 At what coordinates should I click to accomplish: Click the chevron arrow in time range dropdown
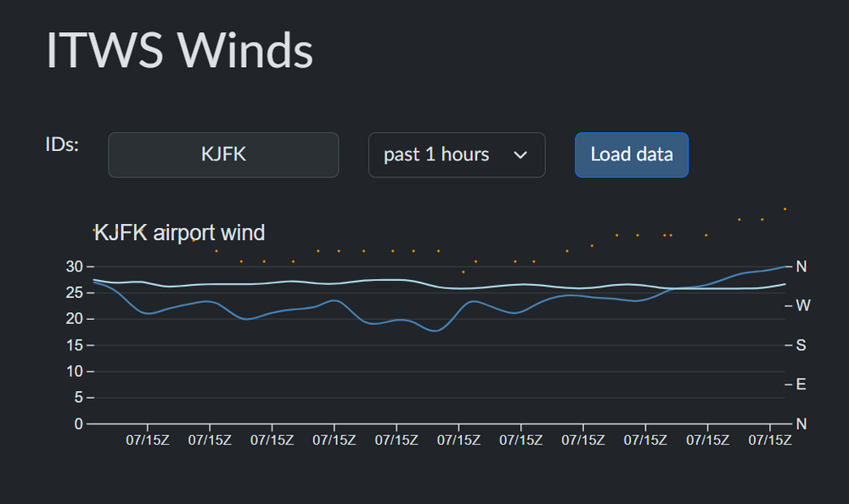(520, 155)
